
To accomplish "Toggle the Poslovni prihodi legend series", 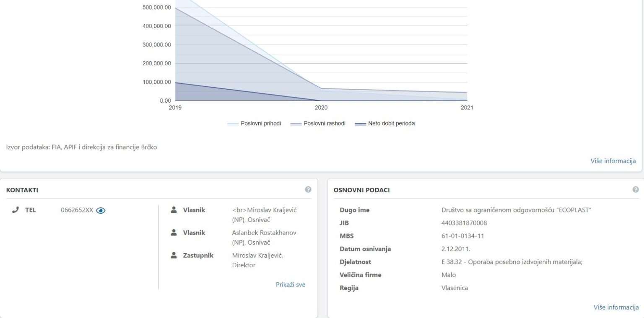I will coord(260,124).
